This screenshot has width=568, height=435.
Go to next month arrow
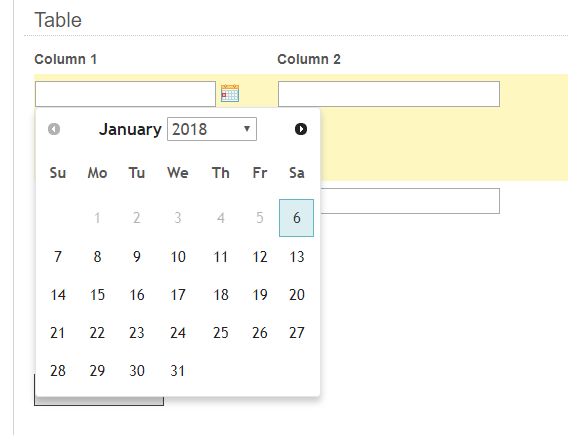301,129
